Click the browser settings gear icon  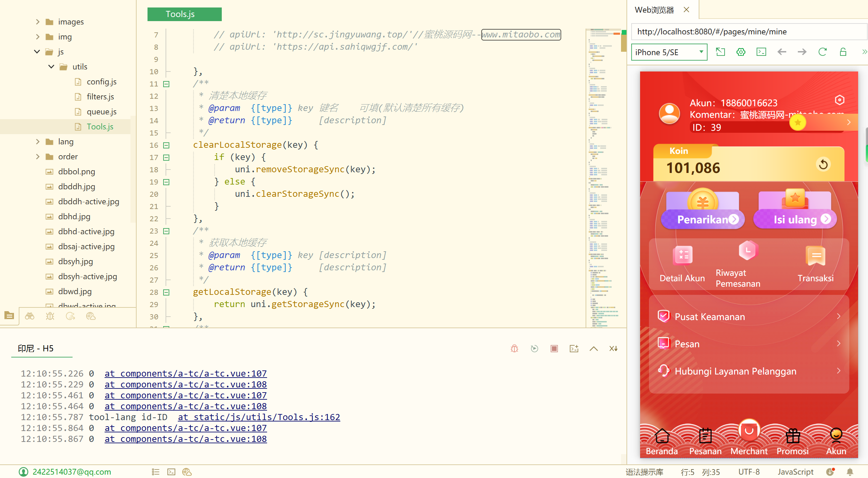pos(741,52)
